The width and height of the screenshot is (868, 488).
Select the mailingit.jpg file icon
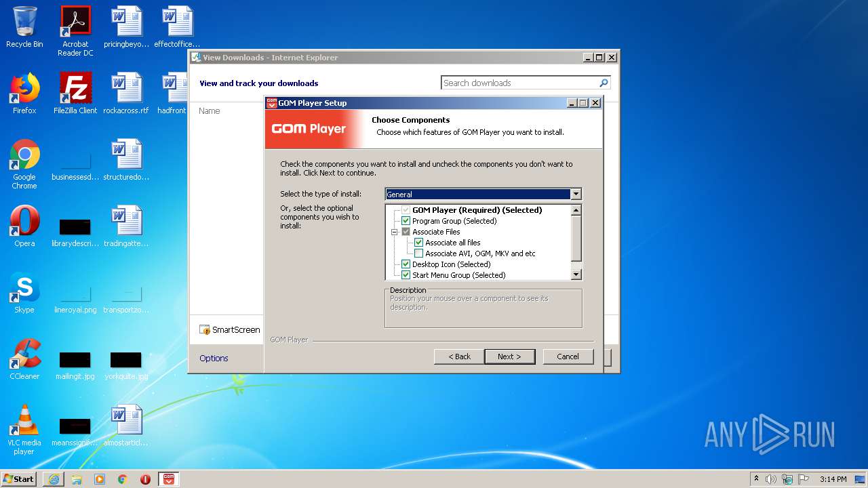pos(75,365)
